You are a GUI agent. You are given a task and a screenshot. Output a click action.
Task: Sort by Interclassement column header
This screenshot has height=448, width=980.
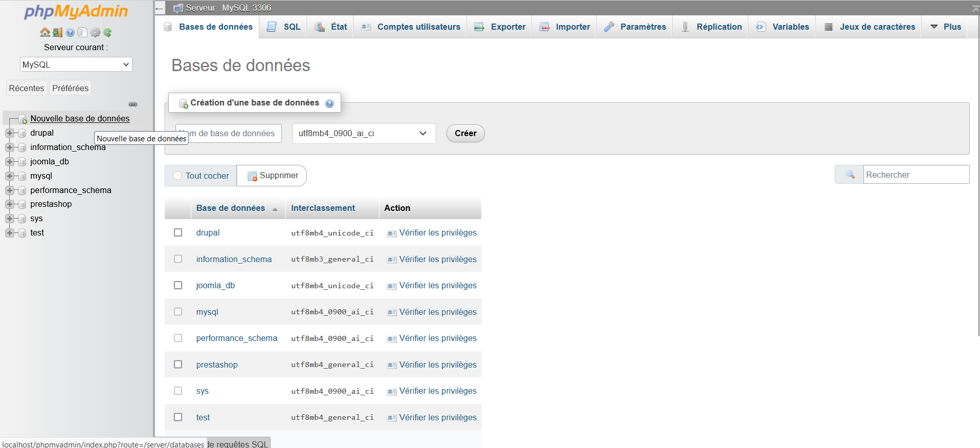coord(323,208)
